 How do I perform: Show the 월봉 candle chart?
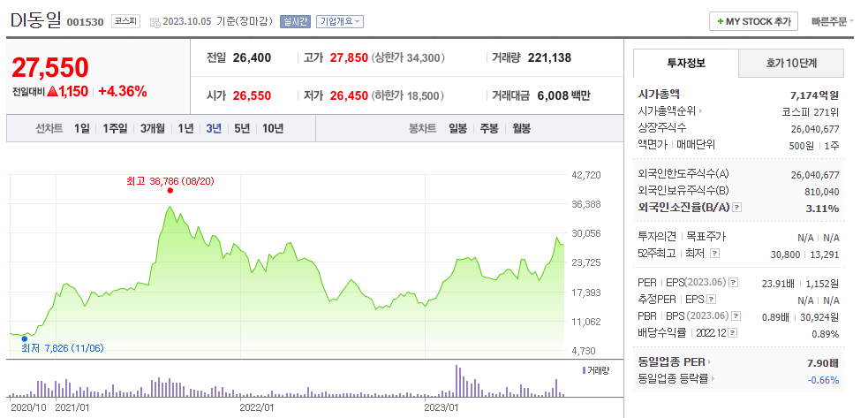click(522, 129)
